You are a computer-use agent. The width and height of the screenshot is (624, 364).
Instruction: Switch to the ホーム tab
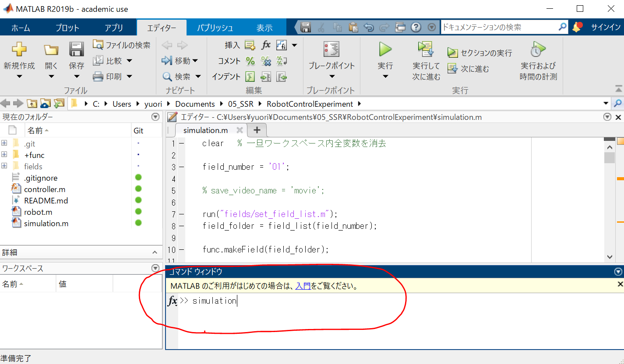tap(21, 28)
